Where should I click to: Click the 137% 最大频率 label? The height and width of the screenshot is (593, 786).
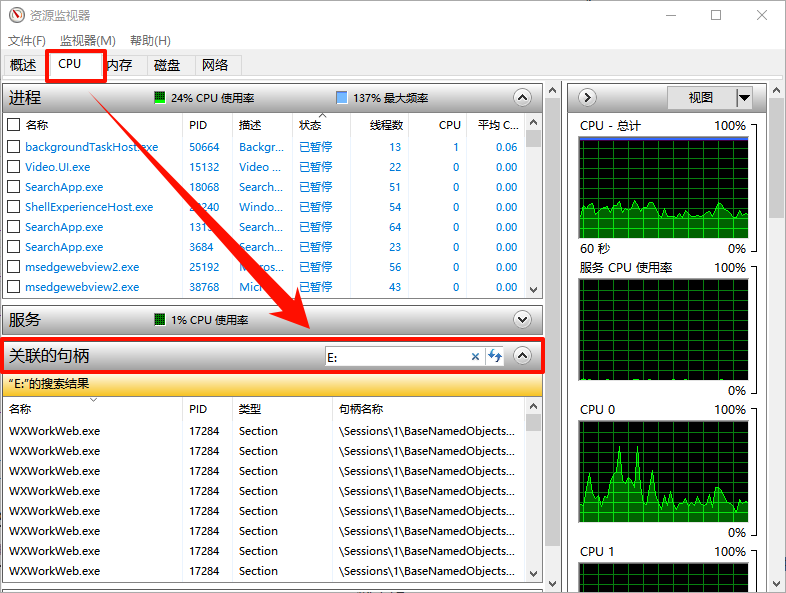pyautogui.click(x=390, y=98)
